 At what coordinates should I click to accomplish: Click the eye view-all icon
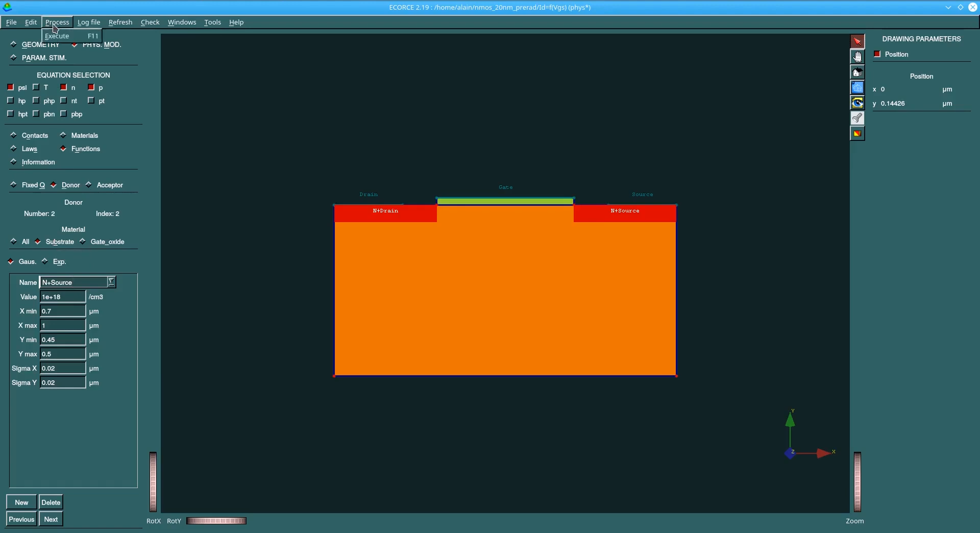[857, 103]
